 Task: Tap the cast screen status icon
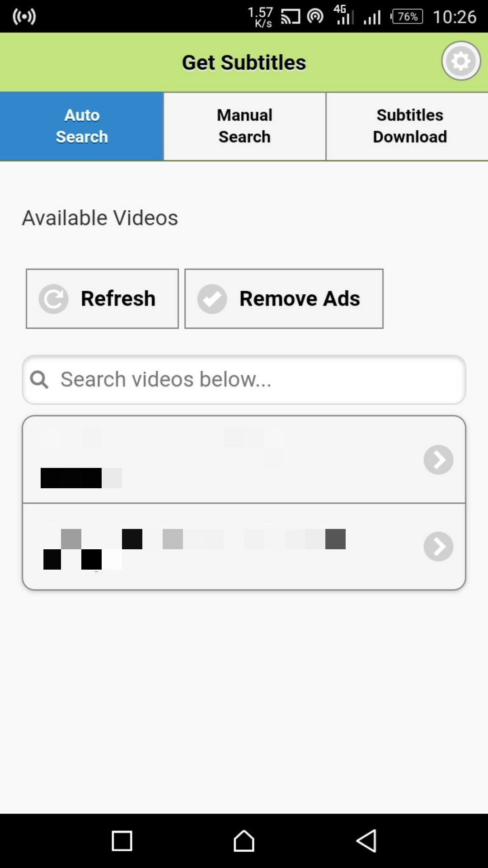point(291,17)
